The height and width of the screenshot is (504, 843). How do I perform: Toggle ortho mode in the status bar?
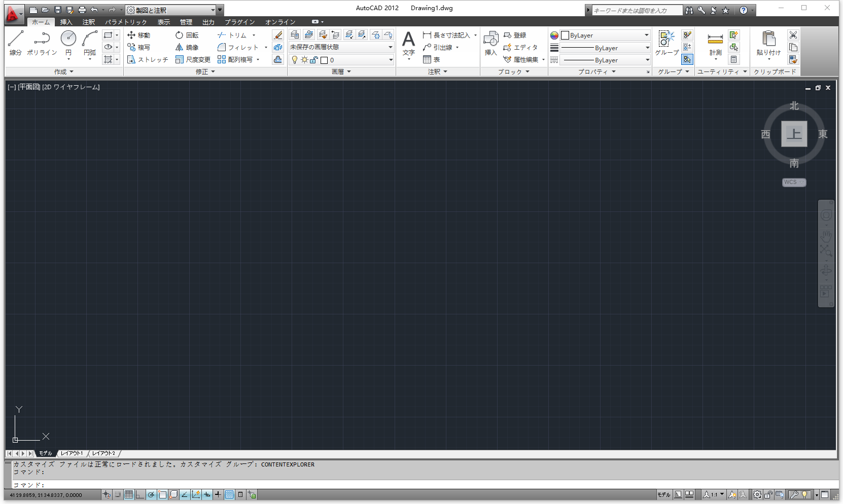140,494
